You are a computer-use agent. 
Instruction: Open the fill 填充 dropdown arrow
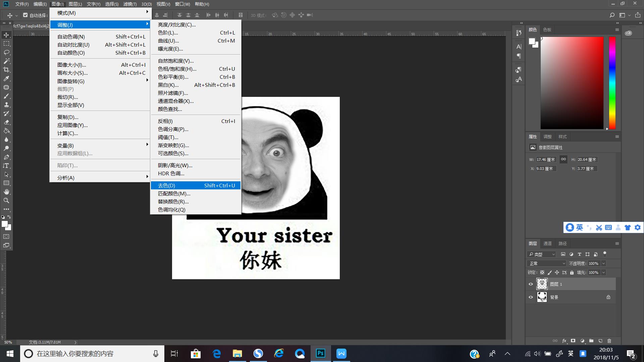click(603, 273)
